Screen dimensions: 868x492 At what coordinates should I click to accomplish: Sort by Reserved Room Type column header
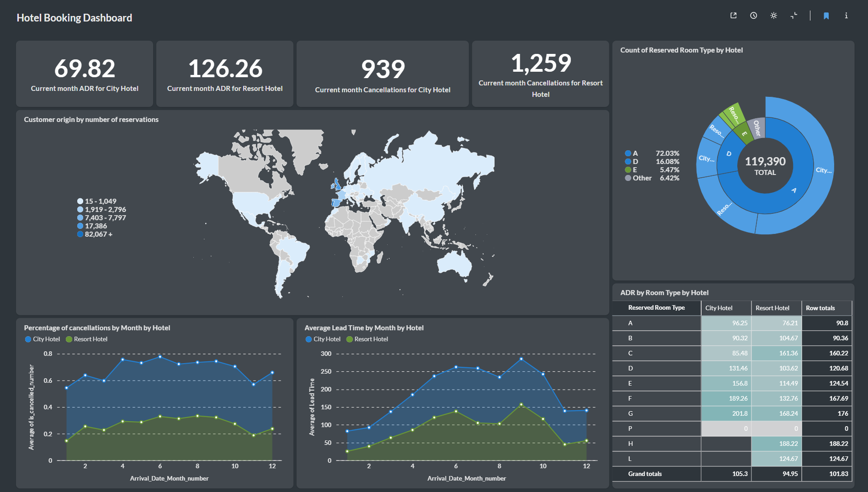[x=656, y=308]
